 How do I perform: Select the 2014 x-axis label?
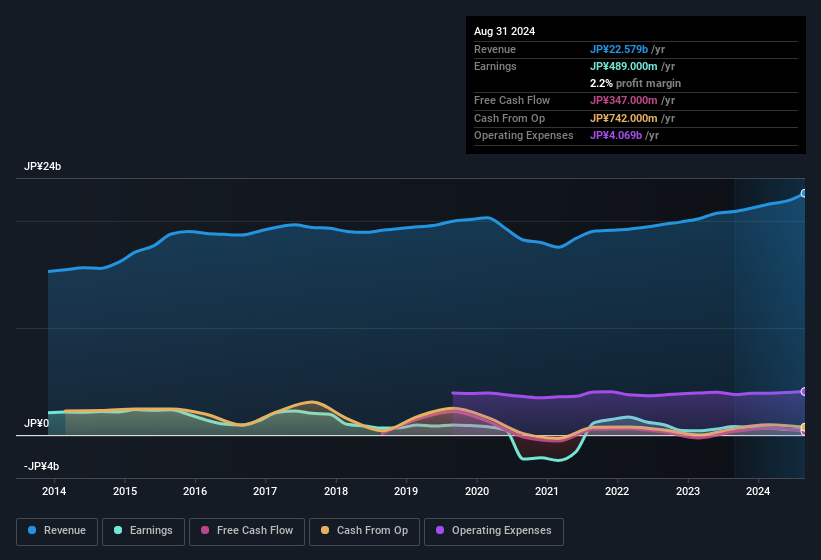(54, 491)
